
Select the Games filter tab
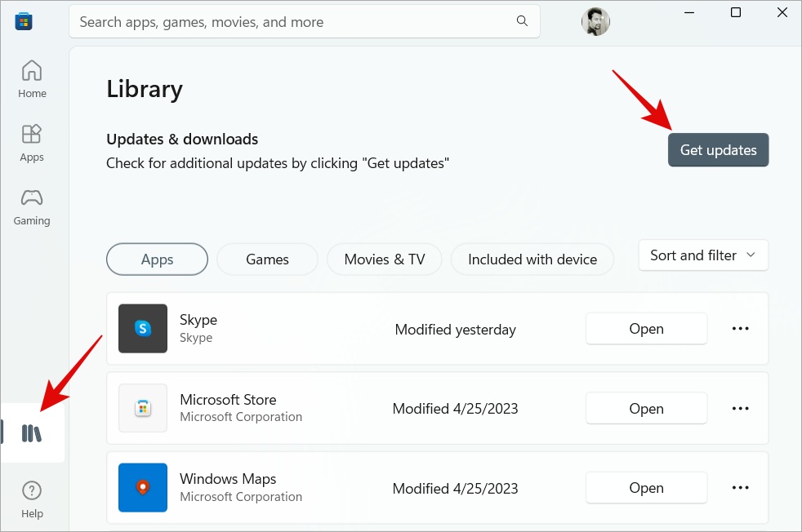[x=267, y=259]
